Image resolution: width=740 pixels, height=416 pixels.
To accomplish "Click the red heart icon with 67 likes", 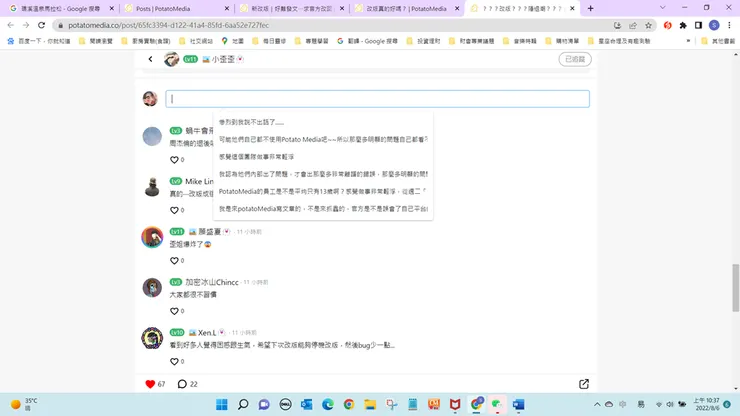I will click(150, 384).
